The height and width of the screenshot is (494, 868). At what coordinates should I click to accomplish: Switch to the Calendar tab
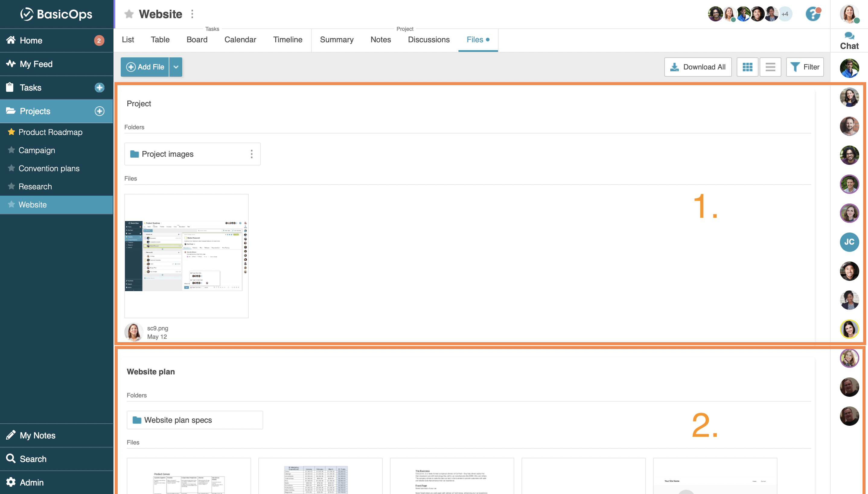240,40
